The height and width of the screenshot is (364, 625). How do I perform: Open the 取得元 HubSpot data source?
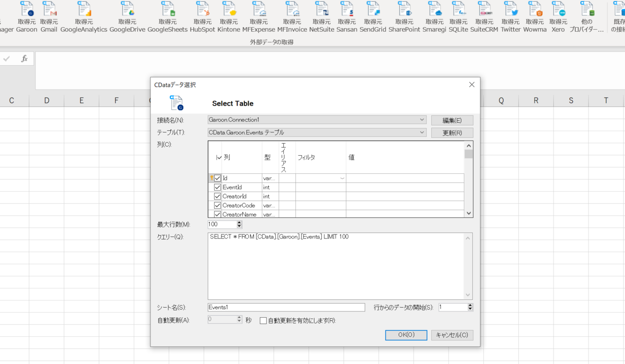(203, 17)
